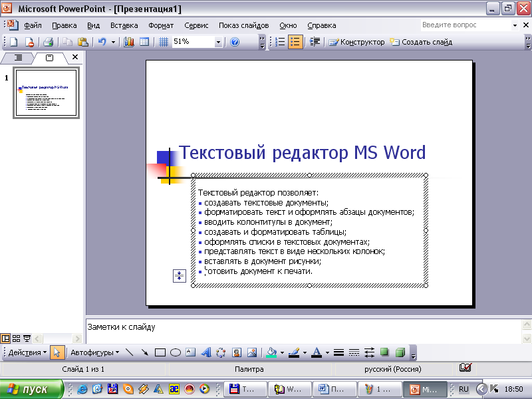Open the undo history dropdown arrow
Image resolution: width=532 pixels, height=399 pixels.
[x=113, y=43]
